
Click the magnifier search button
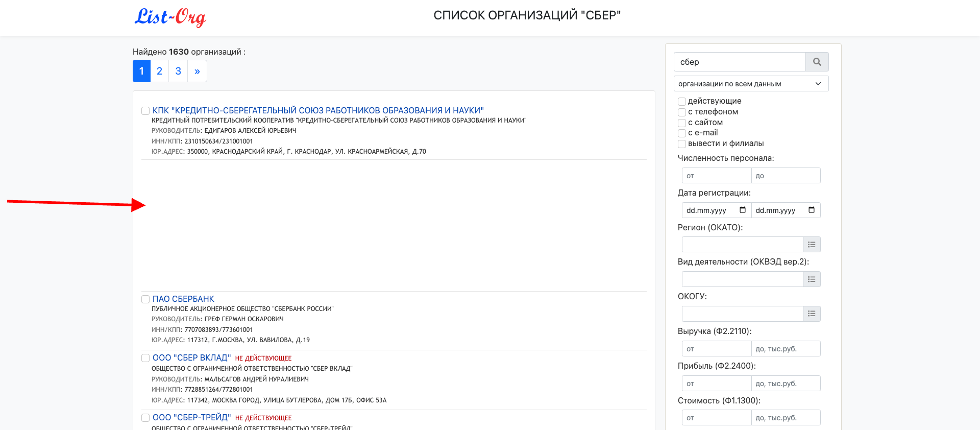pyautogui.click(x=817, y=62)
